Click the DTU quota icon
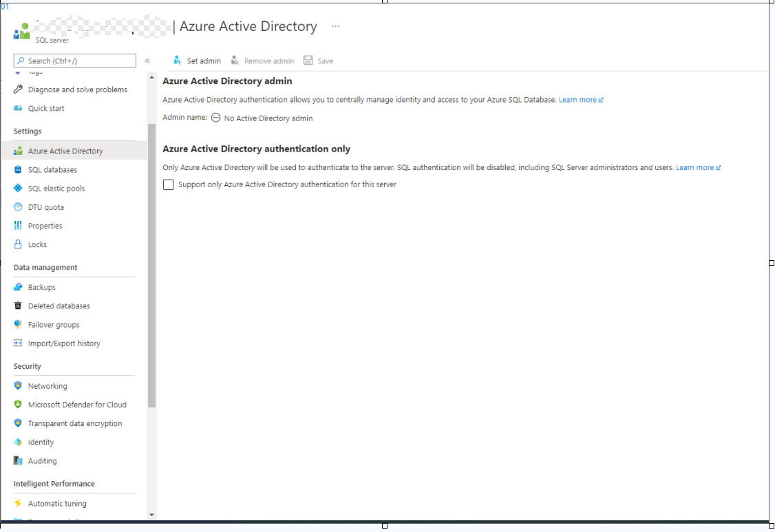775x532 pixels. pos(17,206)
